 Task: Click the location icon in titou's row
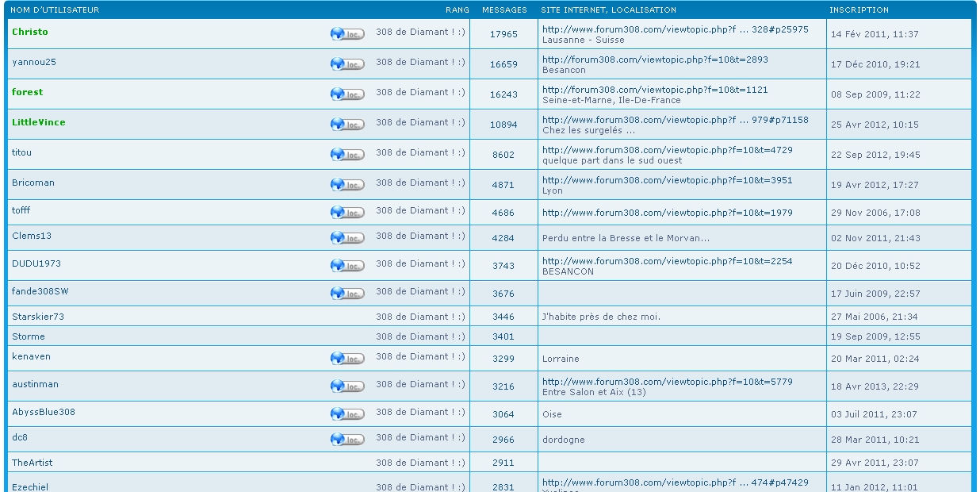[x=347, y=154]
